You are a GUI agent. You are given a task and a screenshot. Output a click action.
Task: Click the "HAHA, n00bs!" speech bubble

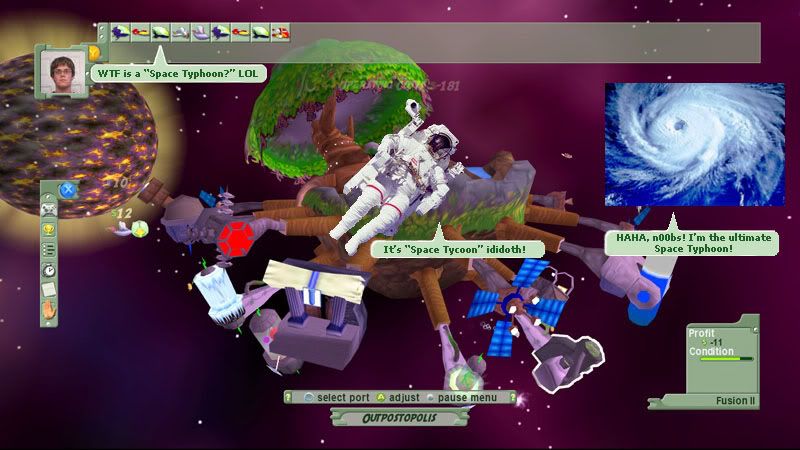pos(693,243)
